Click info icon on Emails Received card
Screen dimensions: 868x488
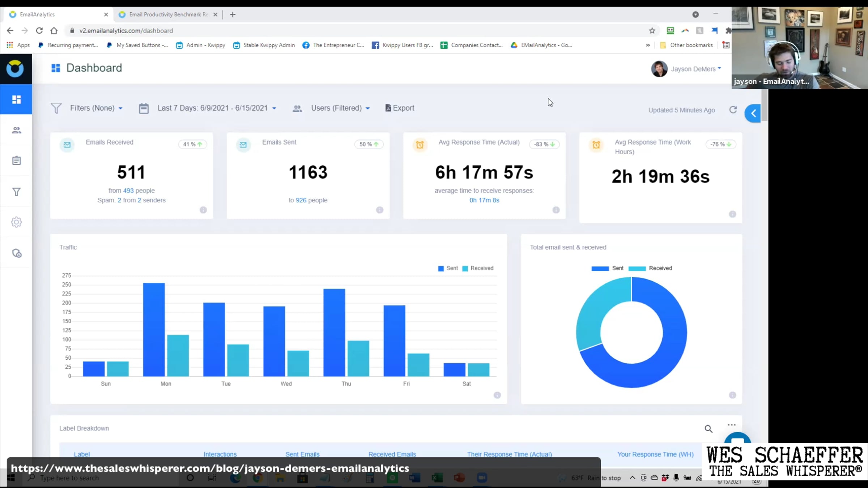[x=203, y=210]
